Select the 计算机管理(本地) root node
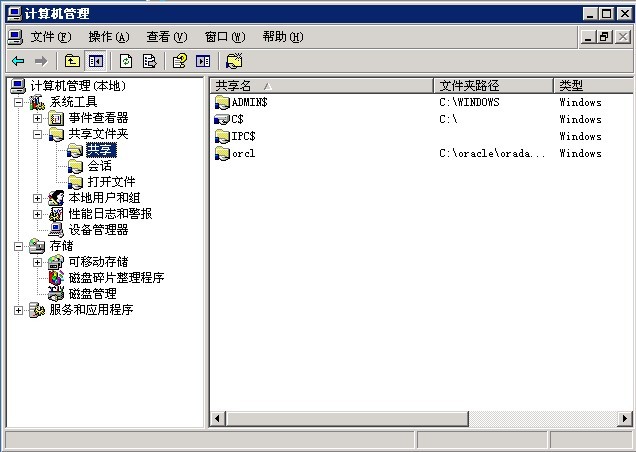This screenshot has width=636, height=452. click(78, 86)
